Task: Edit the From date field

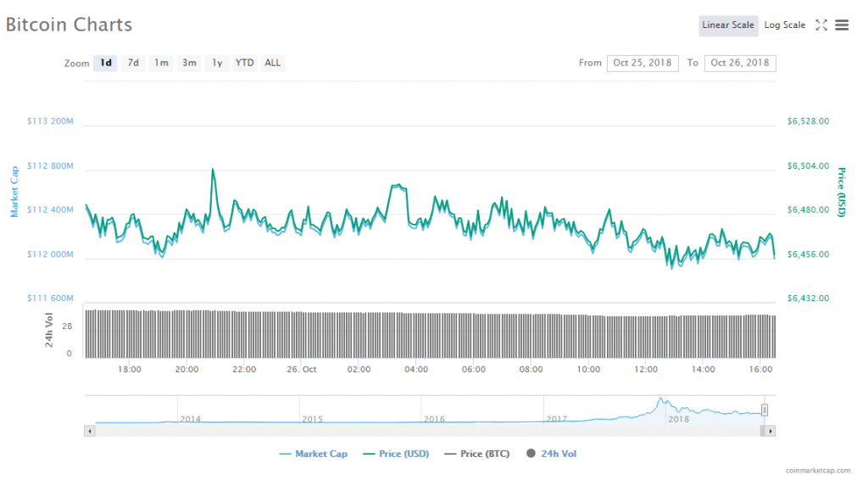Action: tap(643, 63)
